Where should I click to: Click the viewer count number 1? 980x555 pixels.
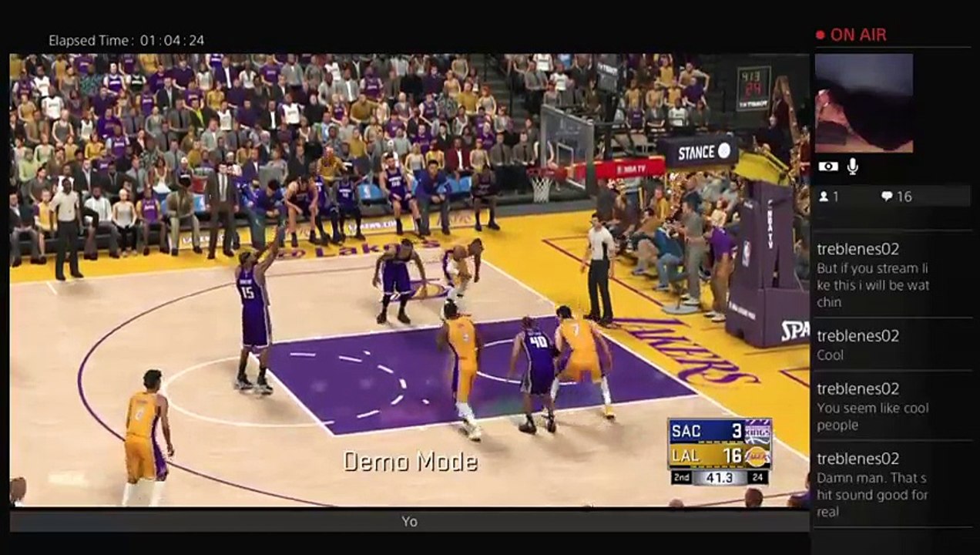(837, 197)
